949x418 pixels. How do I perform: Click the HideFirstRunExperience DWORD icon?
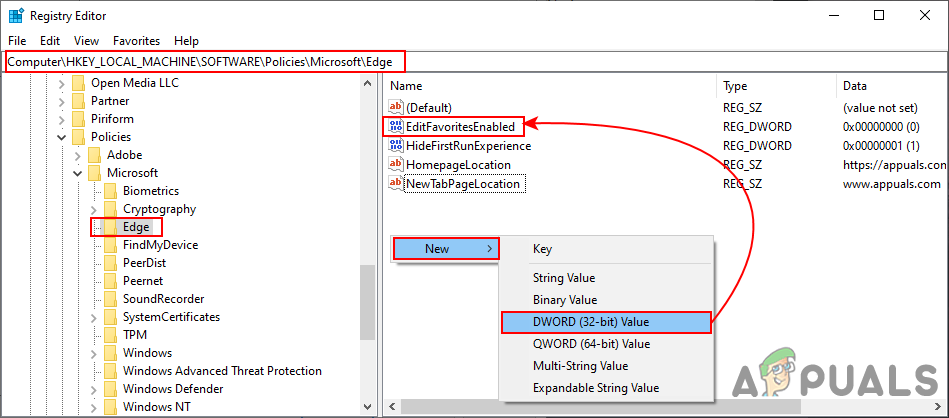395,146
